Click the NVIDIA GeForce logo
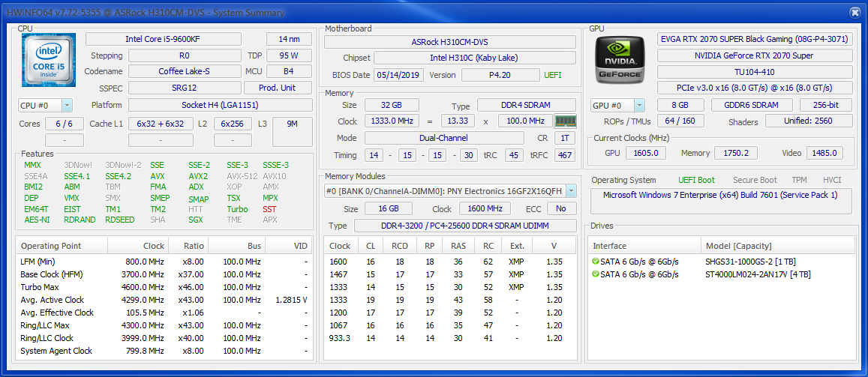The height and width of the screenshot is (377, 868). click(x=620, y=58)
